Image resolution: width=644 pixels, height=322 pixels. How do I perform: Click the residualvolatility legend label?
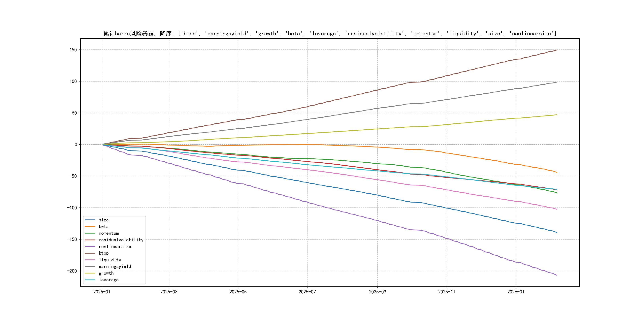point(121,240)
